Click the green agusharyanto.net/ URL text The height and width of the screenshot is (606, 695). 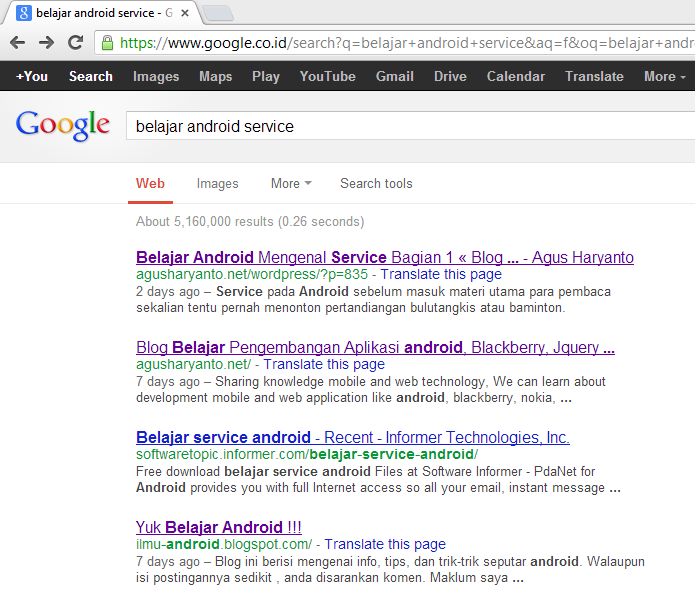pos(193,364)
